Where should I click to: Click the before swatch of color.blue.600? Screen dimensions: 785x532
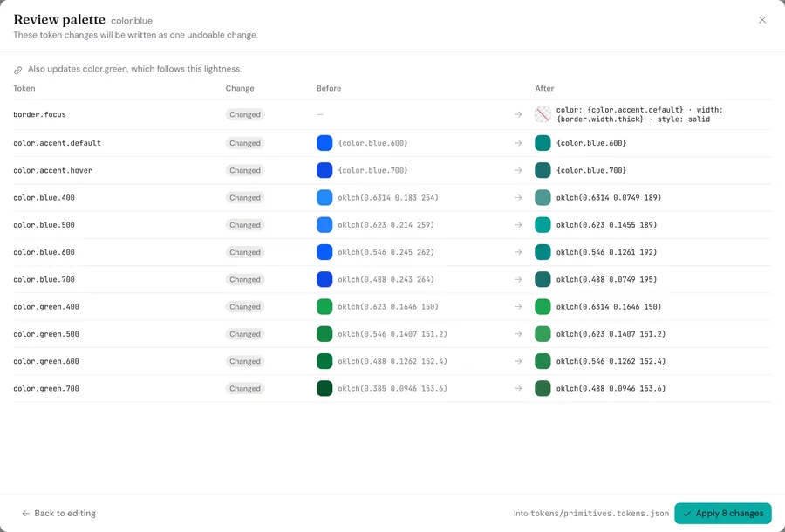coord(324,252)
